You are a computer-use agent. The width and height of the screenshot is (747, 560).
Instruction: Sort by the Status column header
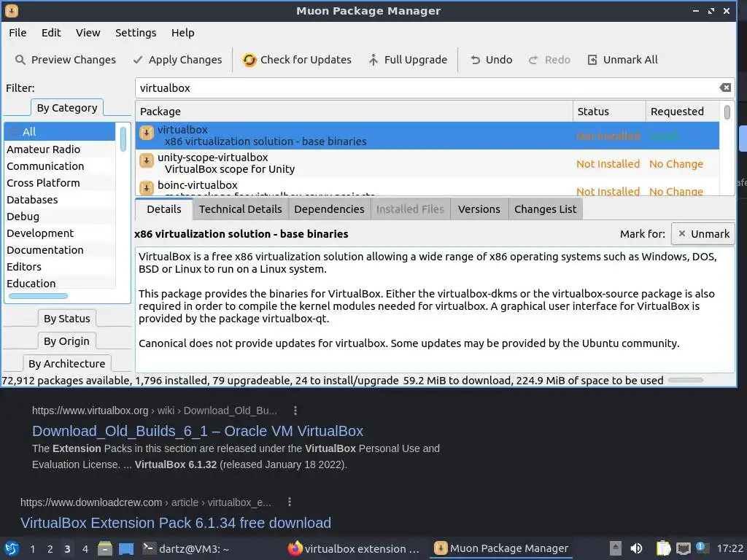609,112
